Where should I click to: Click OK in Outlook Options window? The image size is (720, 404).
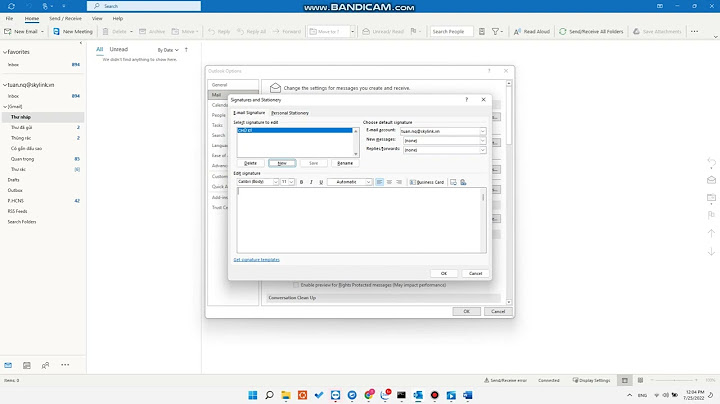[x=467, y=311]
